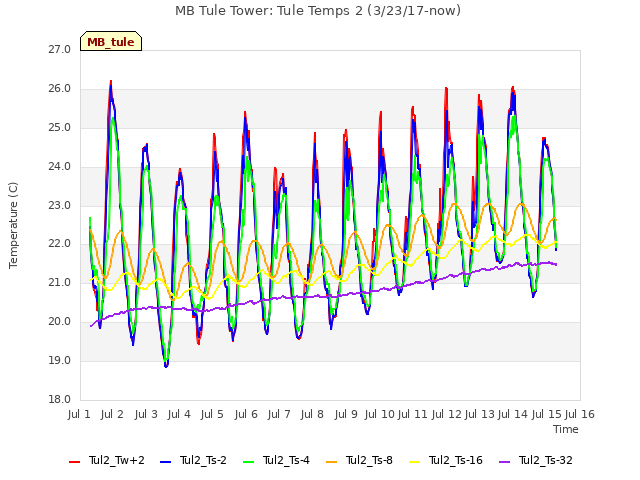The image size is (640, 480).
Task: Click the Jul 9 x-axis label
Action: (x=346, y=414)
